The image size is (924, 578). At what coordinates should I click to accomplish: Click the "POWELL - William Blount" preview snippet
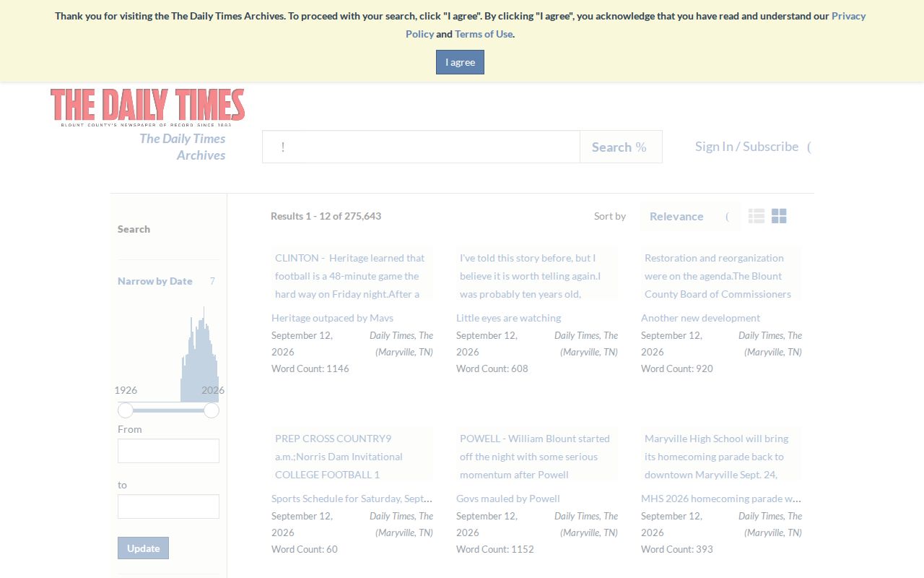[x=537, y=454]
